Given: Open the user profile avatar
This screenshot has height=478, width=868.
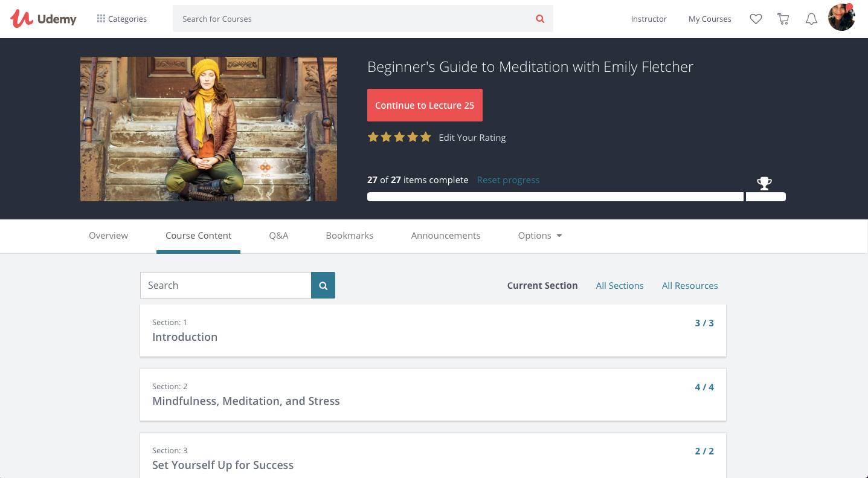Looking at the screenshot, I should pyautogui.click(x=841, y=18).
